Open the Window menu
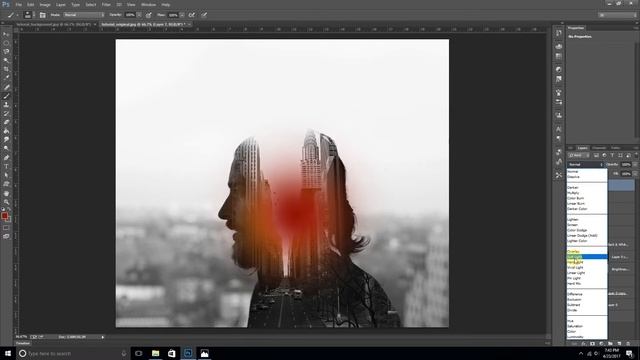640x360 pixels. (x=149, y=4)
